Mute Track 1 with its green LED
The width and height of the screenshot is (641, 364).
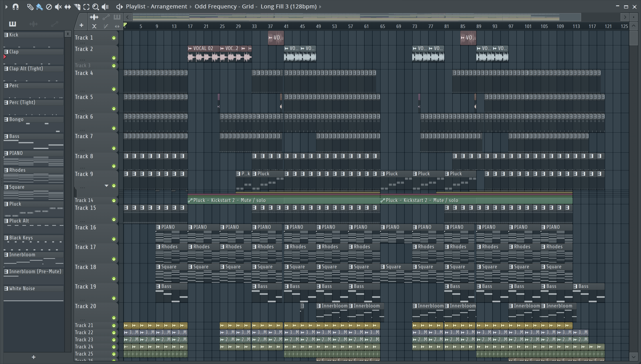(114, 38)
